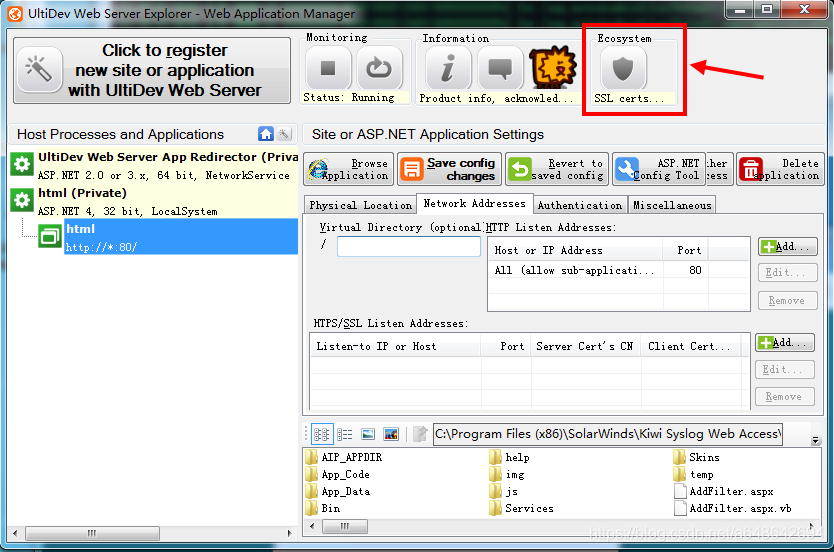Viewport: 834px width, 552px height.
Task: Focus the Virtual Directory input field
Action: click(x=408, y=246)
